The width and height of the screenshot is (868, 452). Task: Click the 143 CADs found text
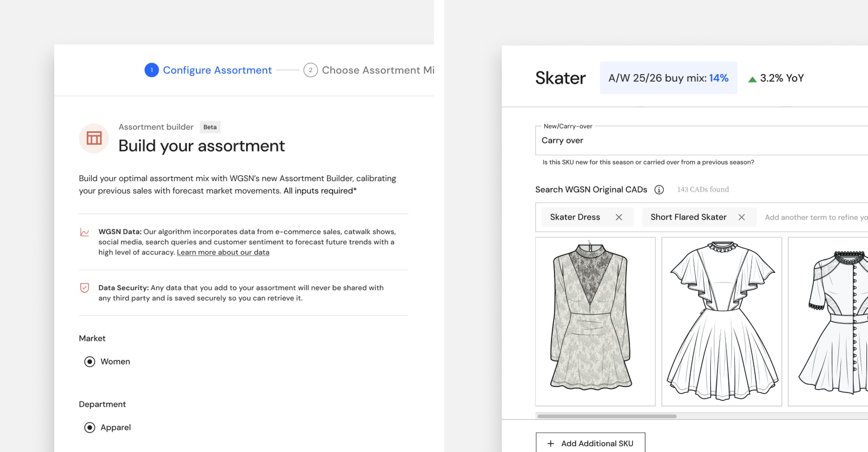tap(703, 189)
